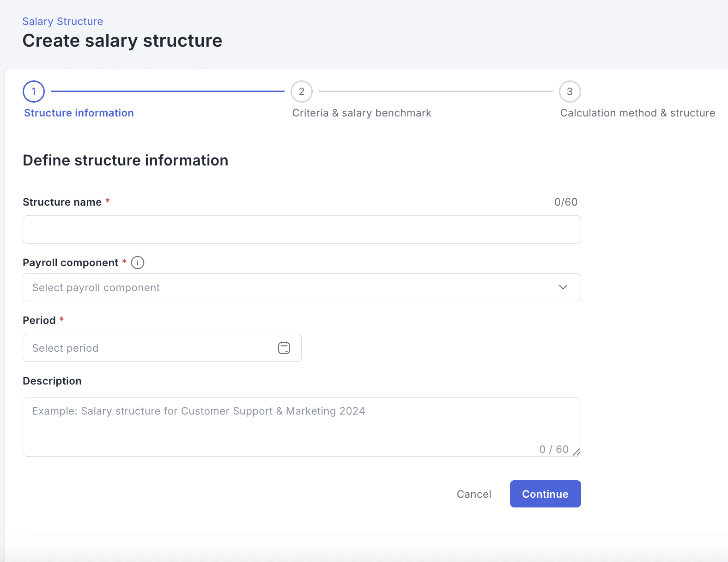Click the Description textarea resize handle
The image size is (728, 562).
pyautogui.click(x=576, y=452)
